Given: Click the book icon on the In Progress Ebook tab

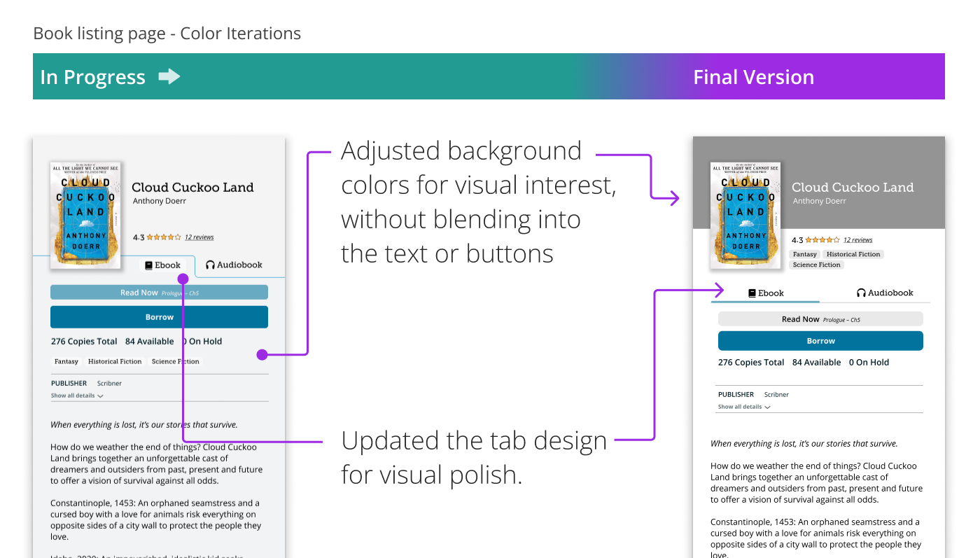Looking at the screenshot, I should [148, 265].
